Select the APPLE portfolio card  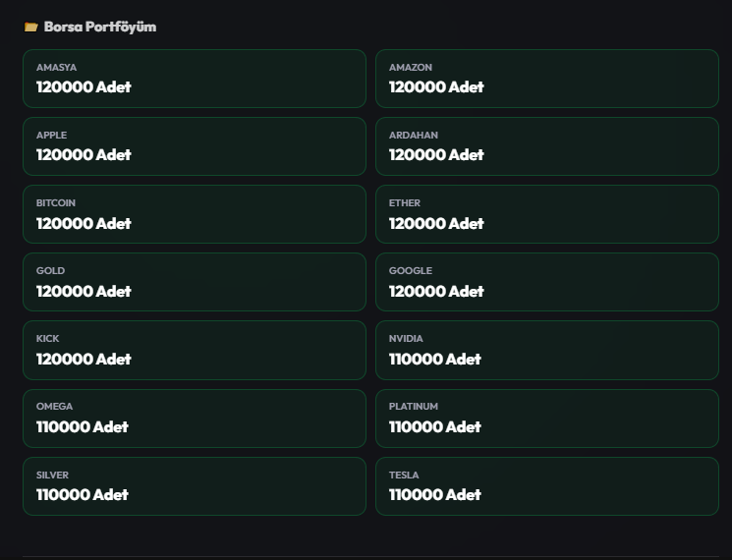click(x=195, y=146)
